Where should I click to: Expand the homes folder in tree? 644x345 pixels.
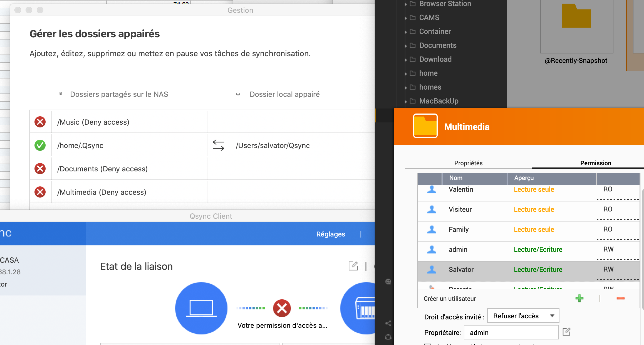[x=406, y=88]
